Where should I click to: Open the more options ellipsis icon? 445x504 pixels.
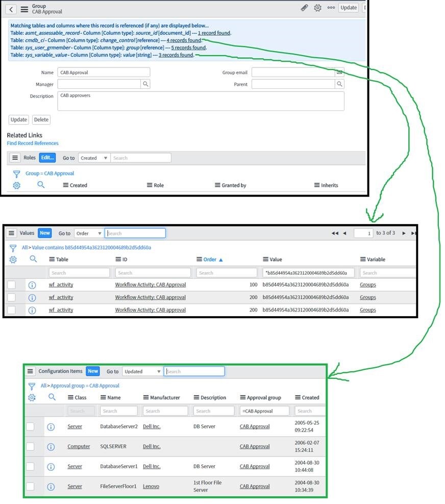point(331,8)
